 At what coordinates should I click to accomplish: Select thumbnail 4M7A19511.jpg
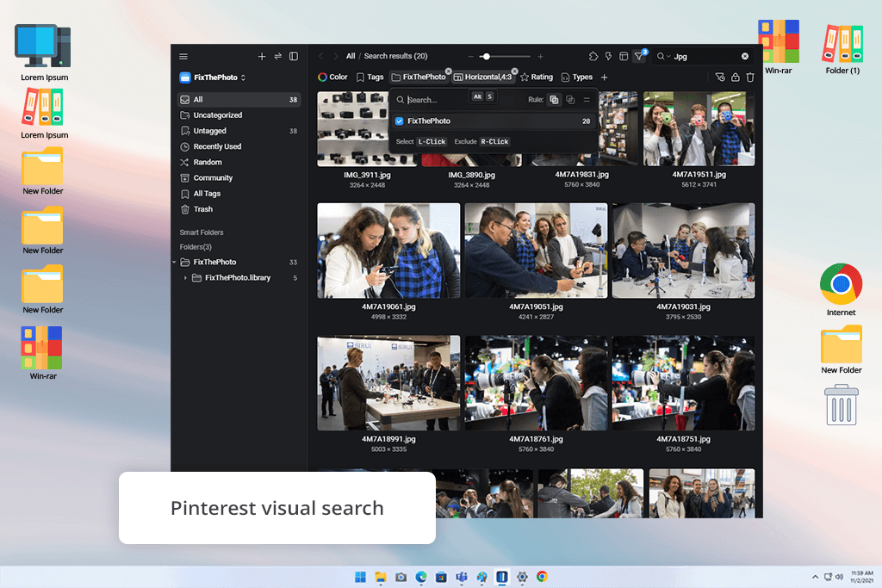(699, 129)
